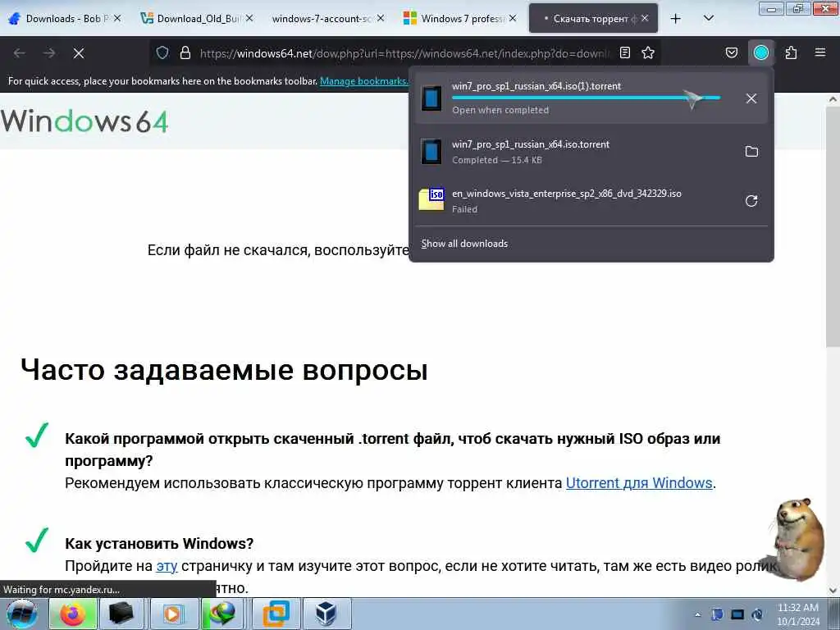Viewport: 840px width, 630px height.
Task: Click question Как установить Windows?
Action: coord(159,543)
